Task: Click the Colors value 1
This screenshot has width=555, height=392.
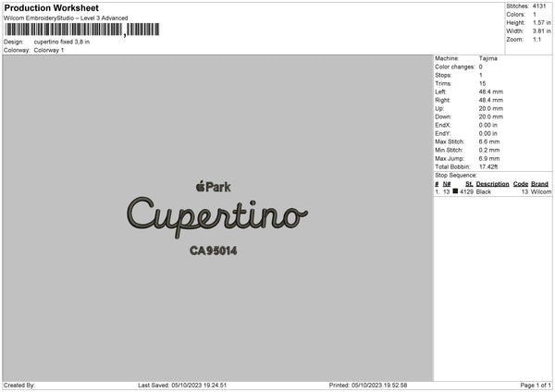Action: [x=535, y=15]
